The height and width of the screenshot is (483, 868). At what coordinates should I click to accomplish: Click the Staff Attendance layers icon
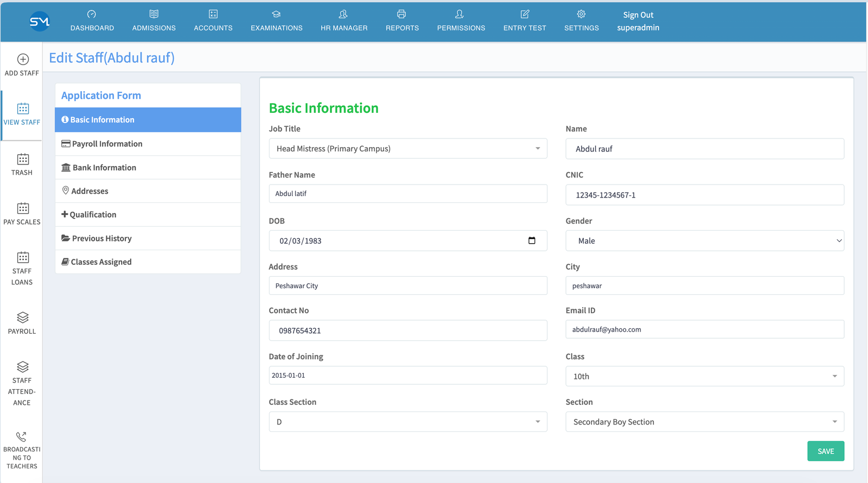(x=23, y=367)
